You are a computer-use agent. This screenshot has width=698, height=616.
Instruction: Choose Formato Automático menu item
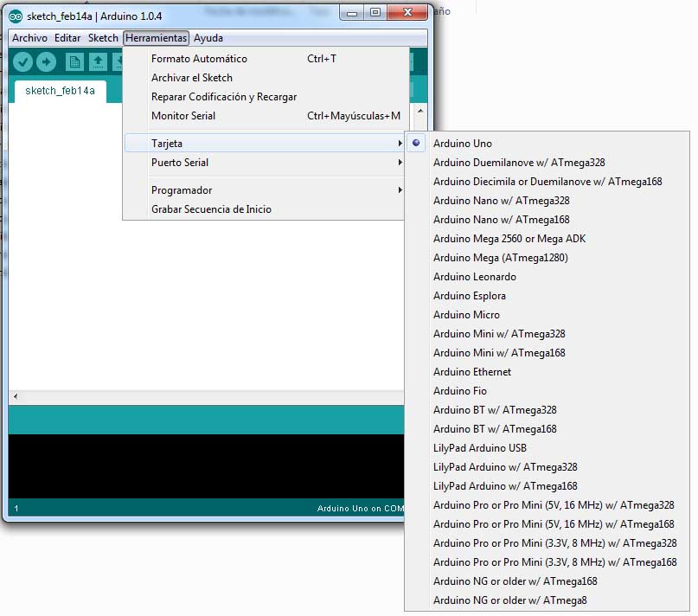tap(265, 59)
